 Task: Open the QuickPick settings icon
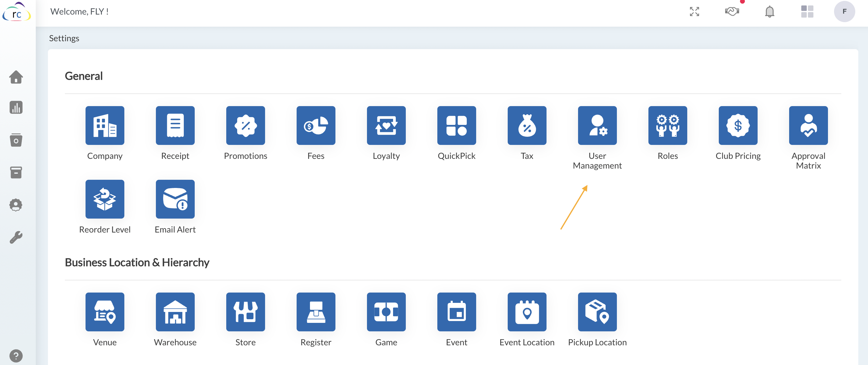(456, 125)
